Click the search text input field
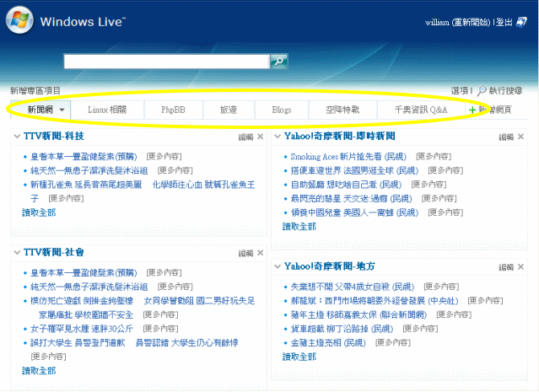The image size is (539, 392). tap(167, 62)
